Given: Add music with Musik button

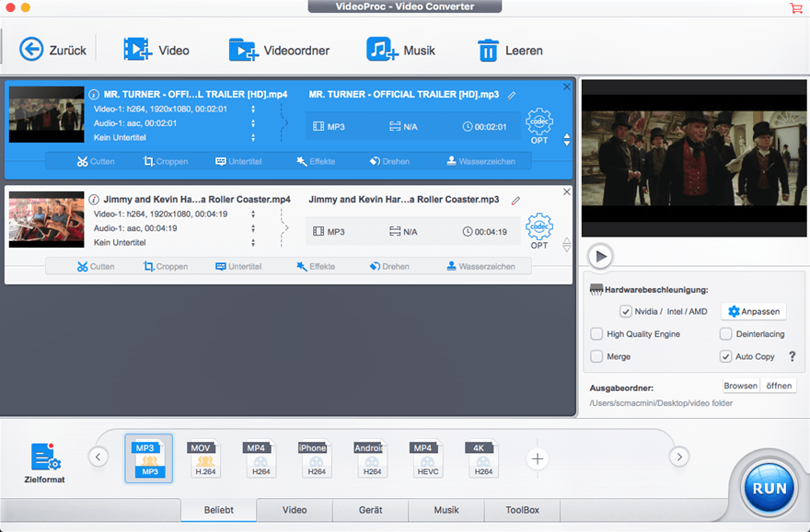Looking at the screenshot, I should tap(401, 50).
